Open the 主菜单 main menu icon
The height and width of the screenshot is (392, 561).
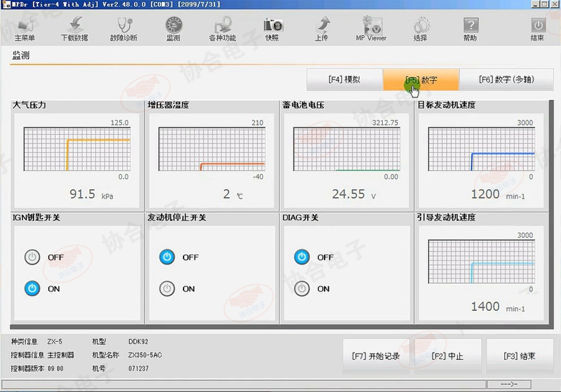24,29
